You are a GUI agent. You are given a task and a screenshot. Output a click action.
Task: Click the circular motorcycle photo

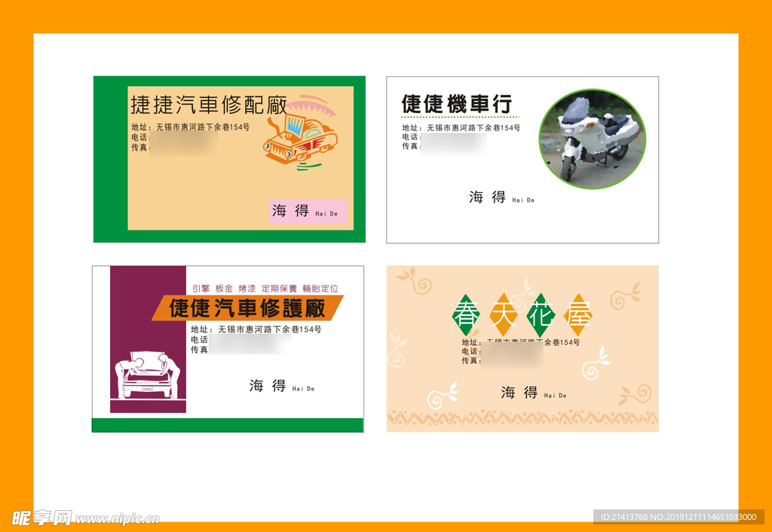click(593, 139)
